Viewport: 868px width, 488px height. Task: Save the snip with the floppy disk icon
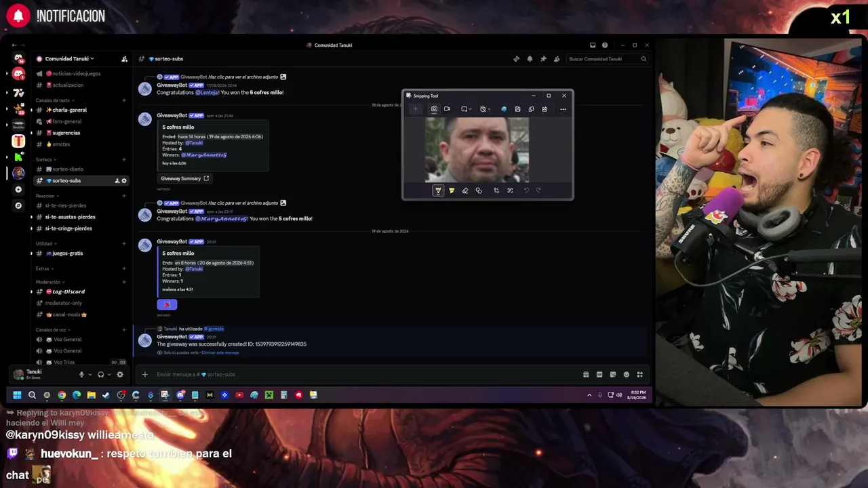coord(517,109)
